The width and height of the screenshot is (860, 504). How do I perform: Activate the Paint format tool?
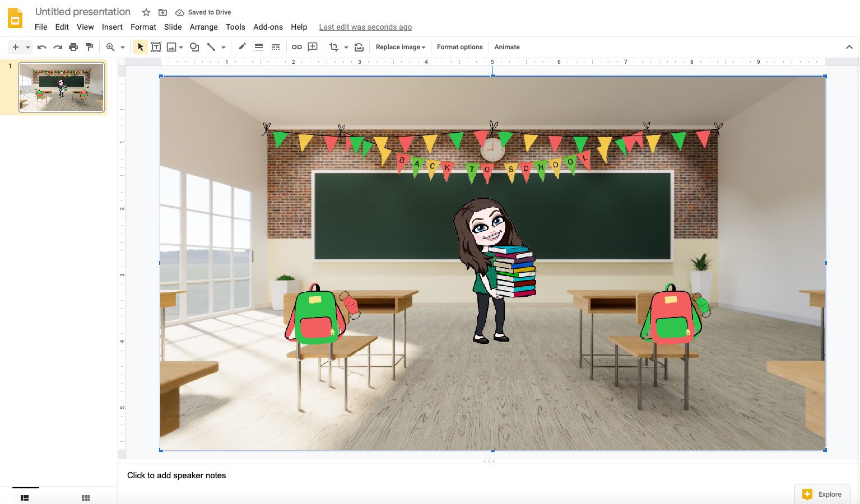click(89, 47)
